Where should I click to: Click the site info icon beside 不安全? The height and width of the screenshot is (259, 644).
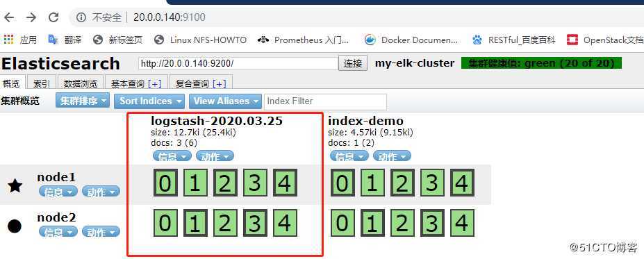[x=82, y=17]
